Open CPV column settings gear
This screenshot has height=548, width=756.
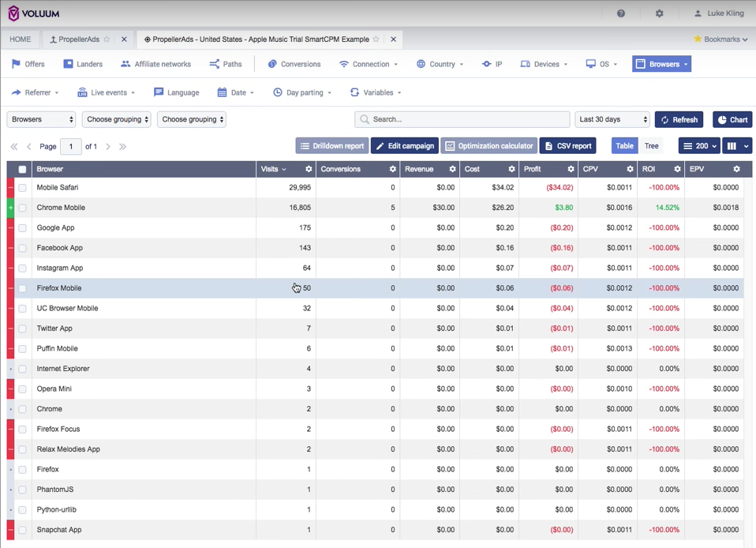click(631, 169)
